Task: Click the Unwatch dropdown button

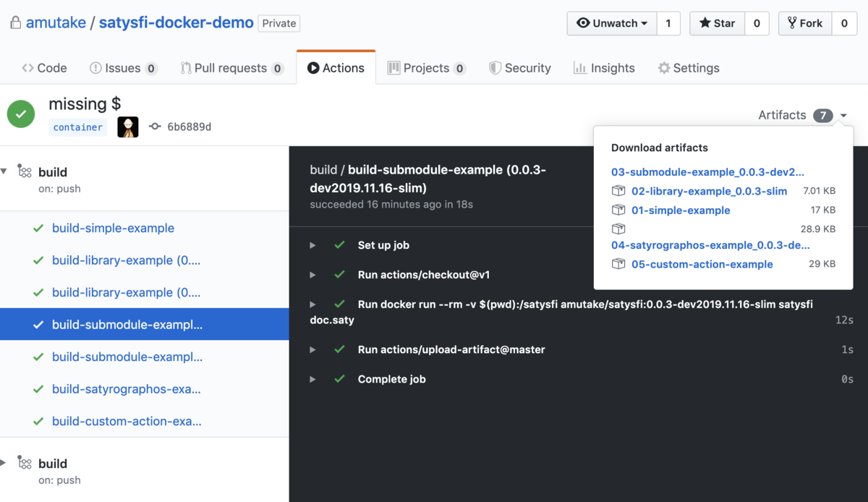Action: 612,23
